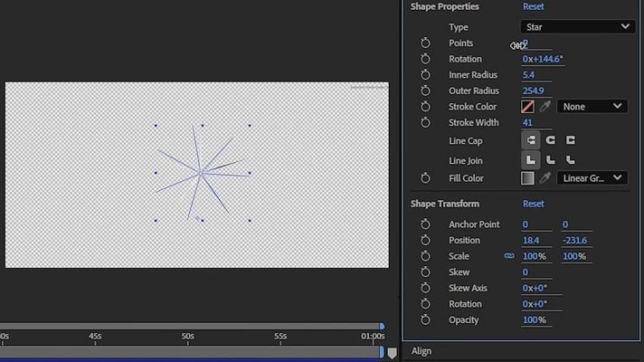Click the 50s mark on the timeline ruler
The width and height of the screenshot is (644, 362).
(x=188, y=337)
